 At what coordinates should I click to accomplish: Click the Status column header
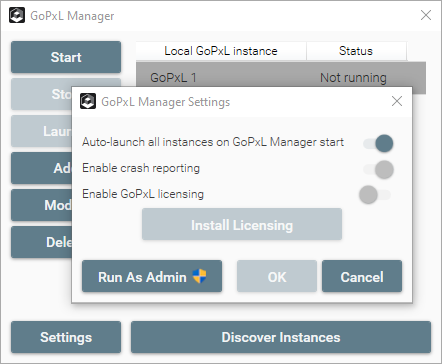click(356, 51)
